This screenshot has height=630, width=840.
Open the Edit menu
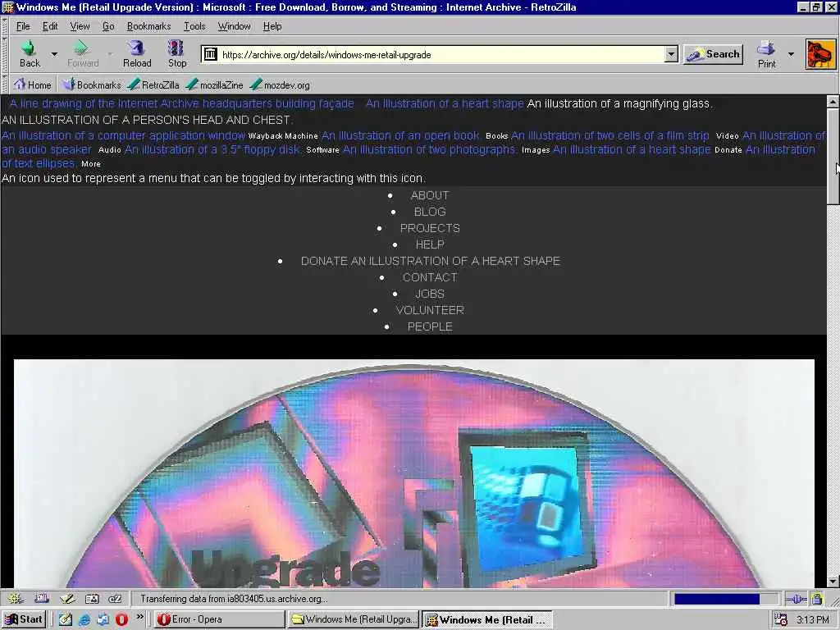(x=50, y=26)
